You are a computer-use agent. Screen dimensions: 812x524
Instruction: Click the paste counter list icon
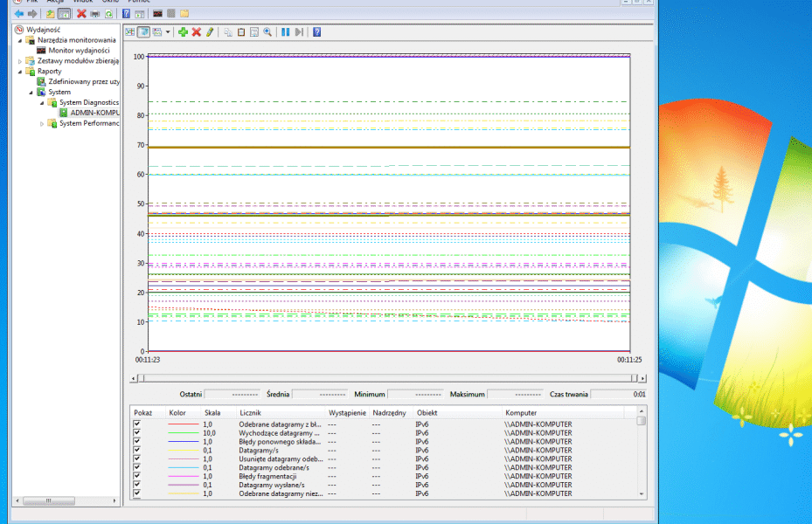pyautogui.click(x=241, y=32)
